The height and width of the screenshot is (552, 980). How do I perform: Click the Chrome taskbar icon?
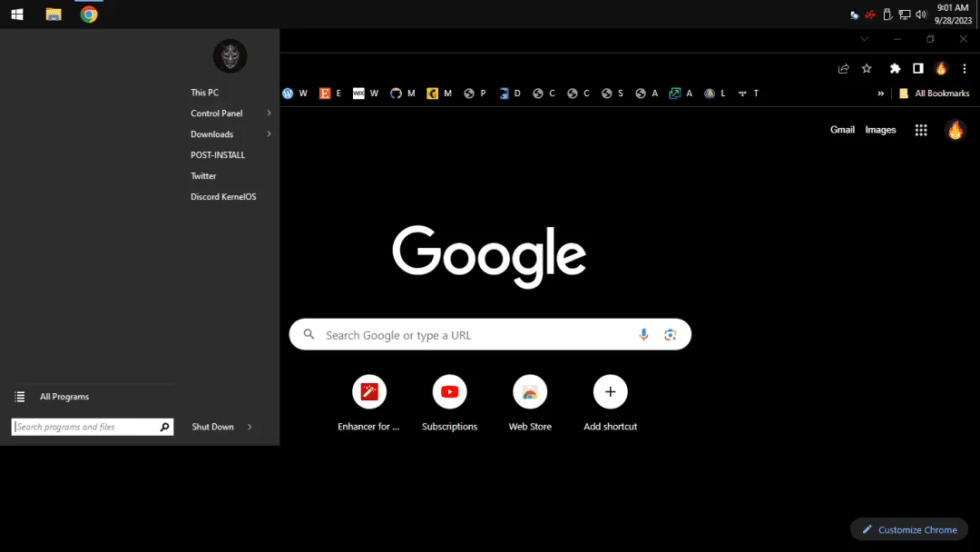point(89,15)
